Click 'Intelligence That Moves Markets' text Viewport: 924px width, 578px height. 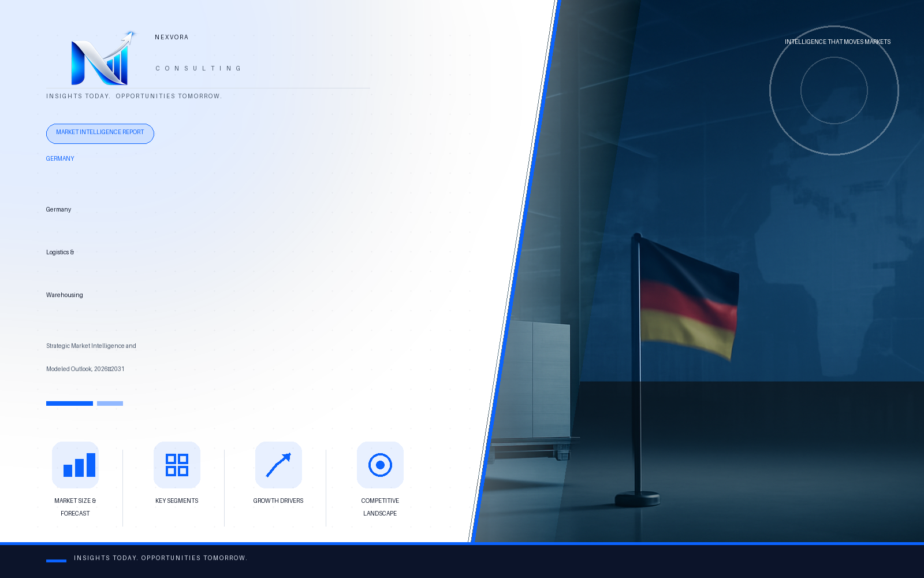837,42
